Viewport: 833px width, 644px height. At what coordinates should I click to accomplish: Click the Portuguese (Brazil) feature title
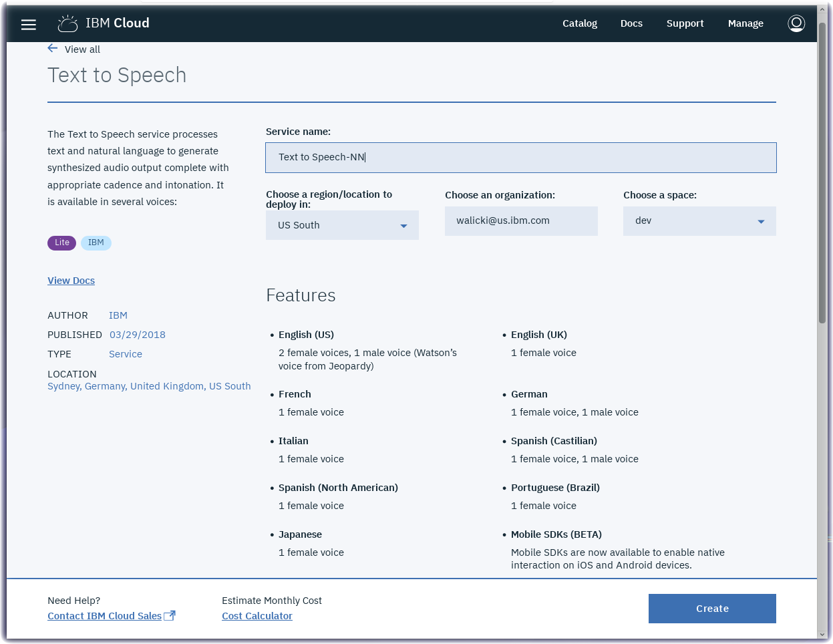[555, 488]
